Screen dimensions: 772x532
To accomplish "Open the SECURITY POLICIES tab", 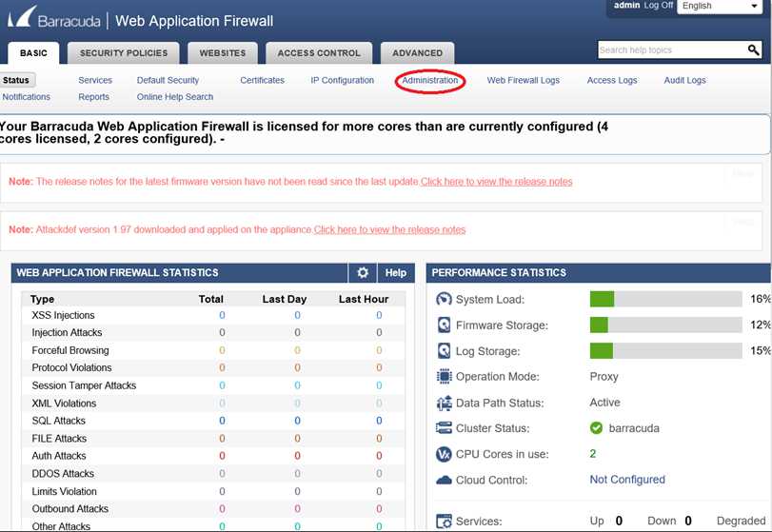I will click(x=123, y=52).
